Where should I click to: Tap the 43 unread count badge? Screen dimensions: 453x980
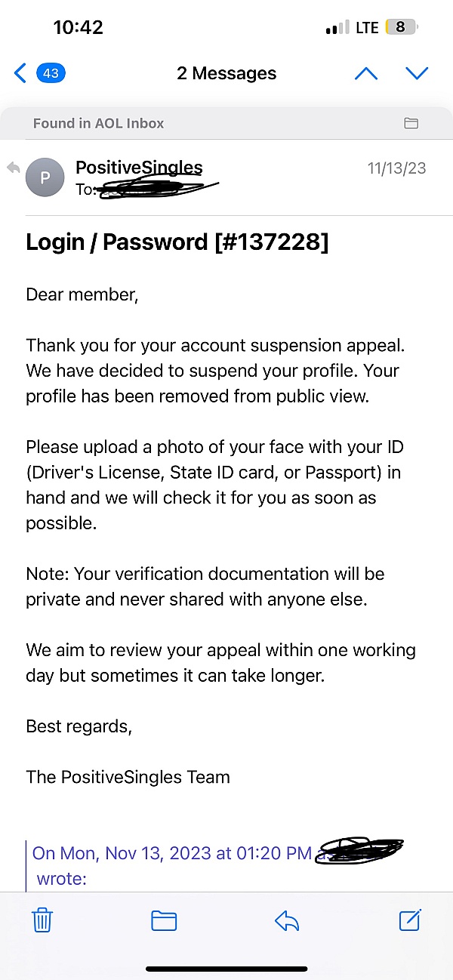[x=51, y=73]
